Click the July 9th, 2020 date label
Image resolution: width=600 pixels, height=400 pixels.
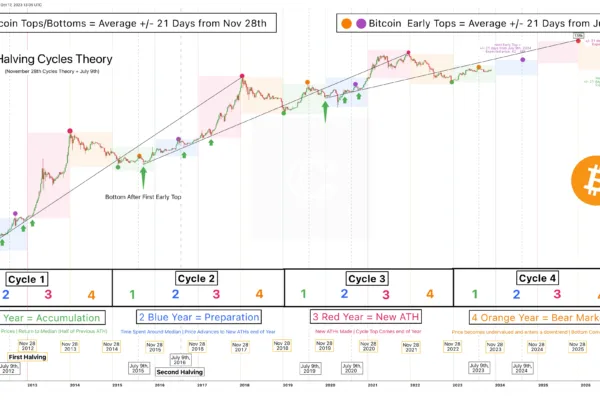click(x=352, y=368)
